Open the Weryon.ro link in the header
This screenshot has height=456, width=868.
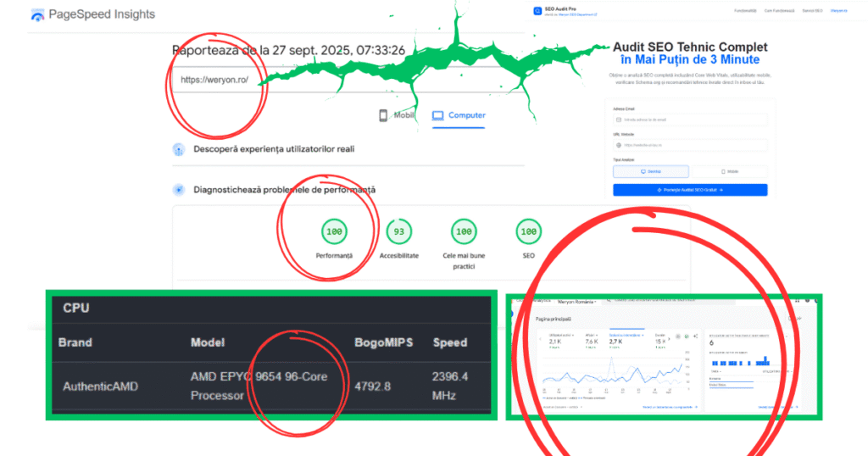point(837,11)
